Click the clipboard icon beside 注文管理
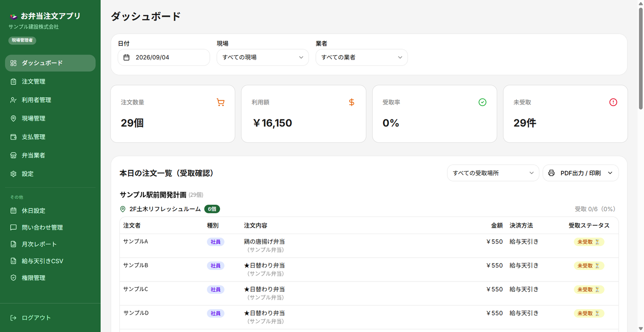 tap(13, 81)
